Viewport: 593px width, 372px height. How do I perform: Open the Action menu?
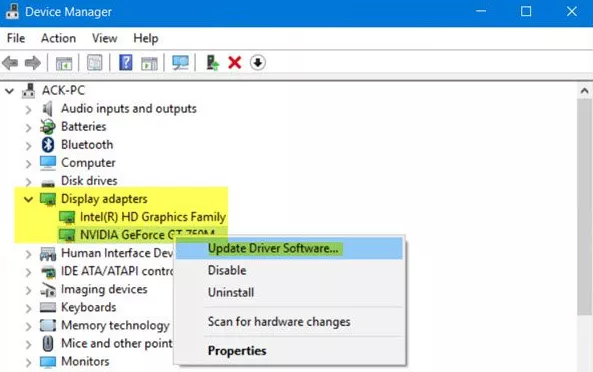[x=58, y=38]
